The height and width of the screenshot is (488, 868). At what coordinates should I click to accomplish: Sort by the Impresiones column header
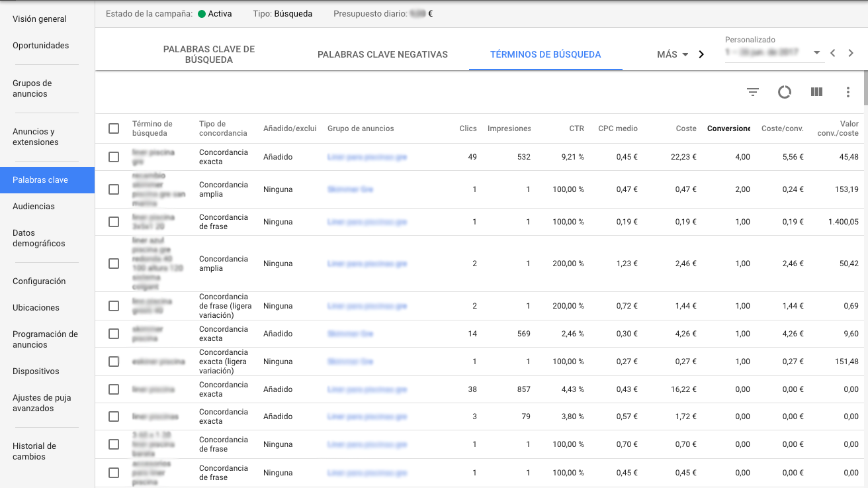pos(509,128)
